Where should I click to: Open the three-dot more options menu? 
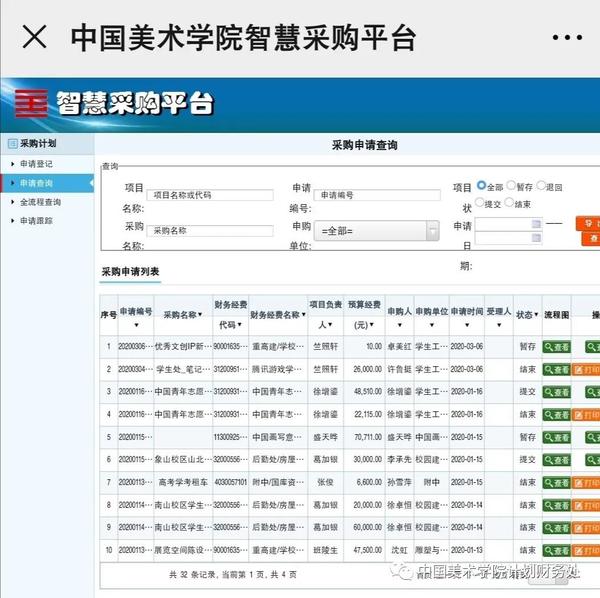click(x=566, y=38)
